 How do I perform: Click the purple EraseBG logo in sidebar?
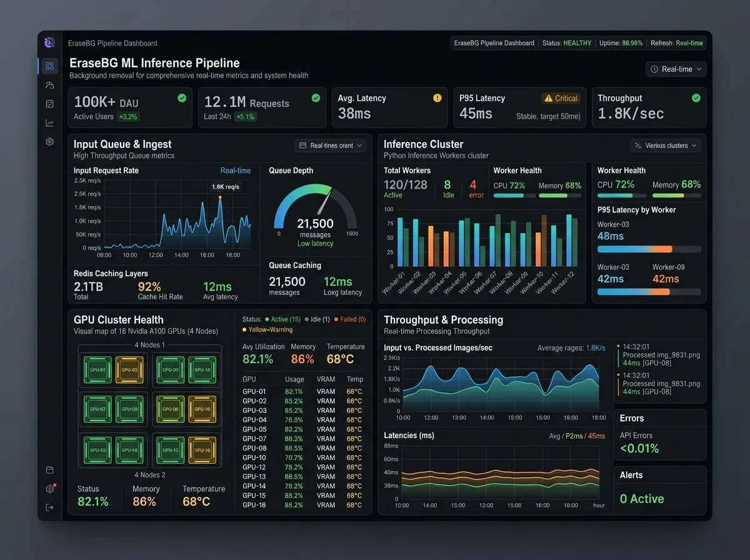coord(49,42)
